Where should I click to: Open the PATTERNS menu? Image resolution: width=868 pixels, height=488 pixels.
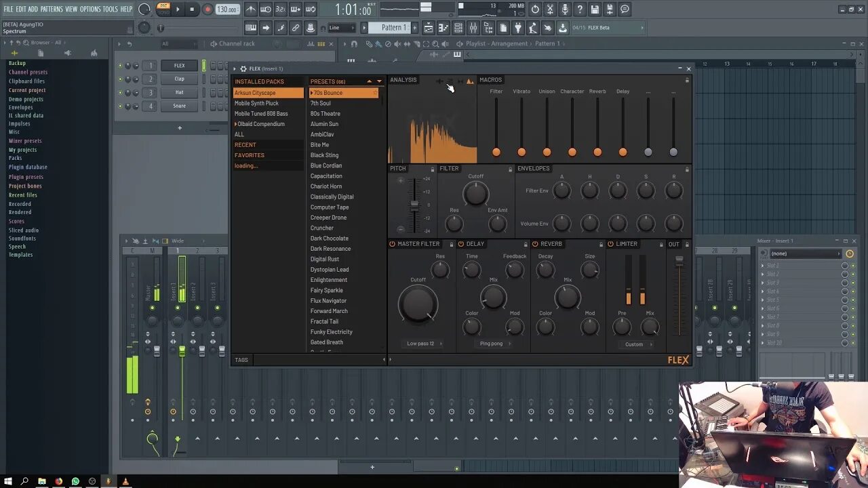(x=52, y=9)
